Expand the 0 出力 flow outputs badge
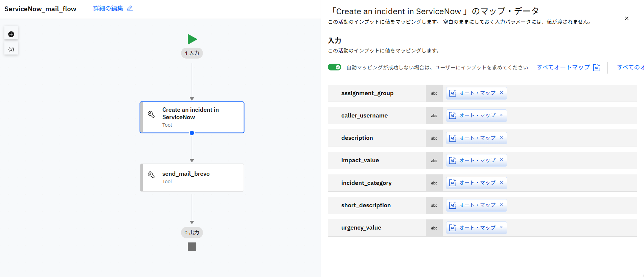 point(192,233)
